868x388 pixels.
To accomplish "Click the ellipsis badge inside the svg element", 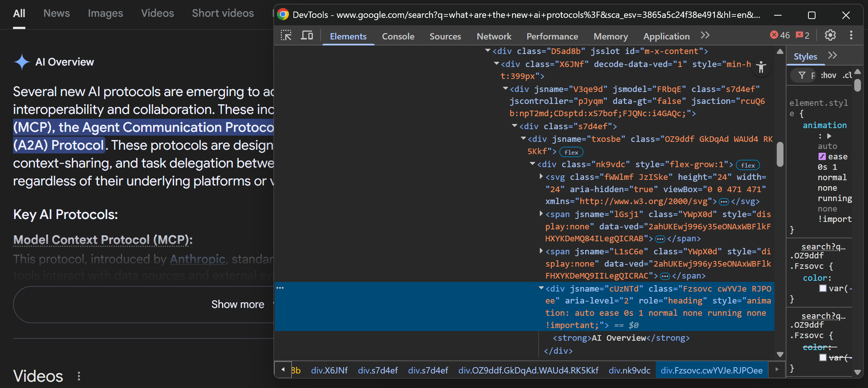I will point(724,202).
